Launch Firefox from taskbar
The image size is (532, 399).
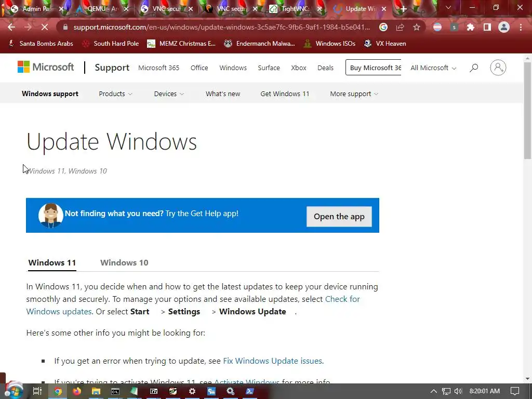click(x=77, y=391)
